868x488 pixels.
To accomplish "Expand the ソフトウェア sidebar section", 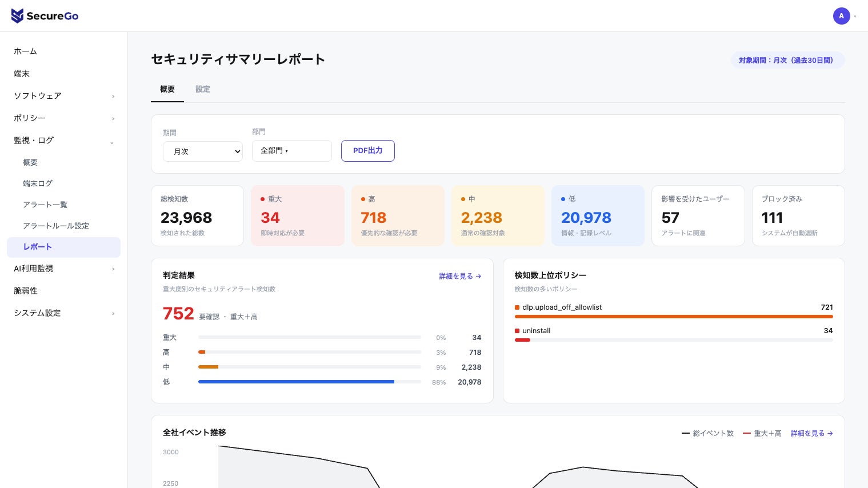I will tap(63, 96).
